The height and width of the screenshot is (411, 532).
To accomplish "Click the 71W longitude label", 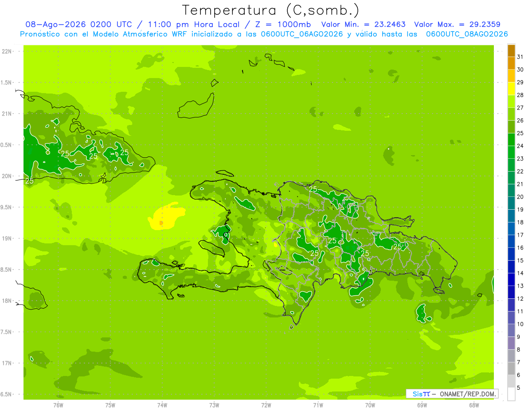I will [x=318, y=405].
